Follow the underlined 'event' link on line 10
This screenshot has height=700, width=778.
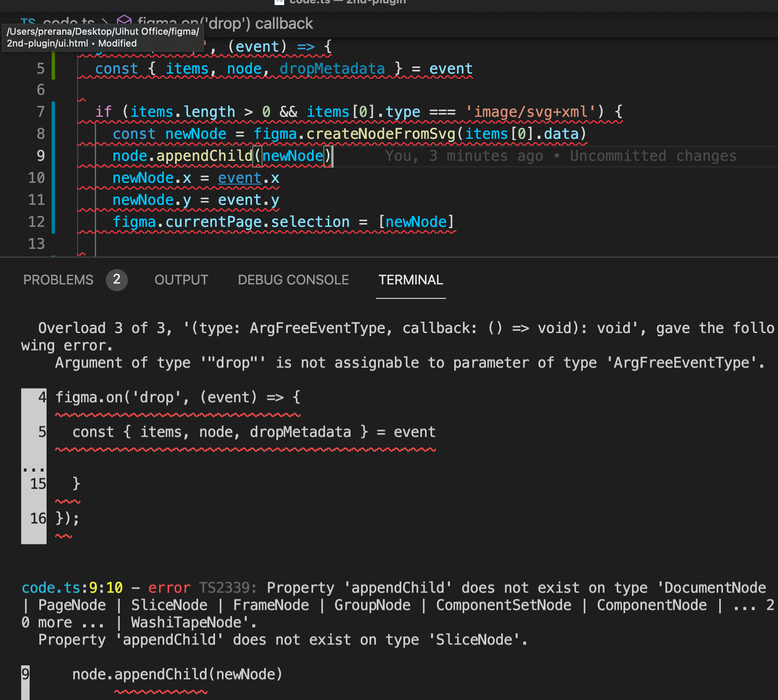click(240, 178)
